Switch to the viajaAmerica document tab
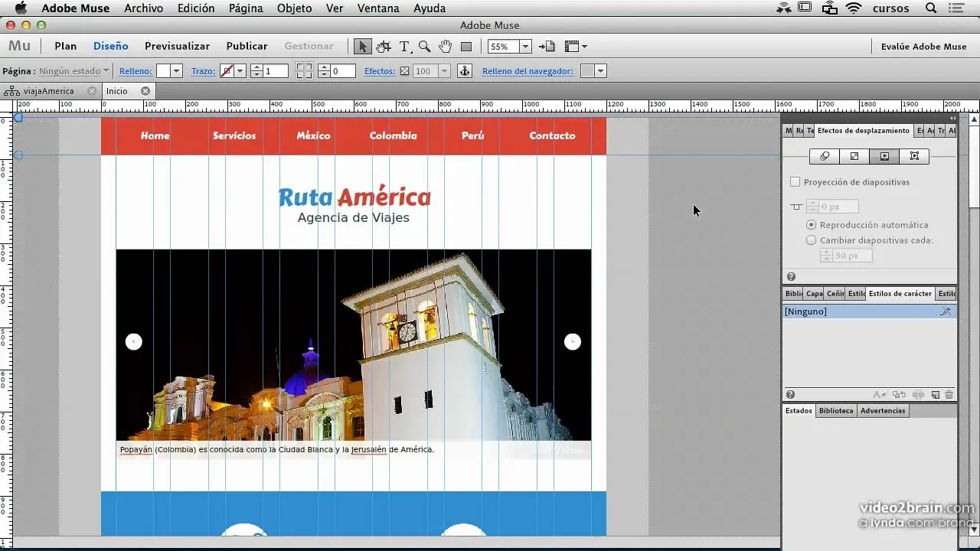This screenshot has width=980, height=551. pyautogui.click(x=49, y=91)
